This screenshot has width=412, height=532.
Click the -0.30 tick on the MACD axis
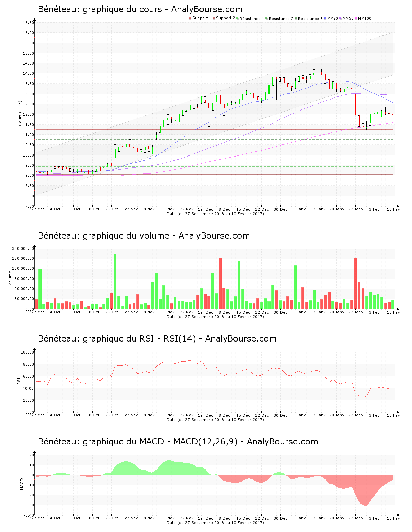(x=29, y=505)
